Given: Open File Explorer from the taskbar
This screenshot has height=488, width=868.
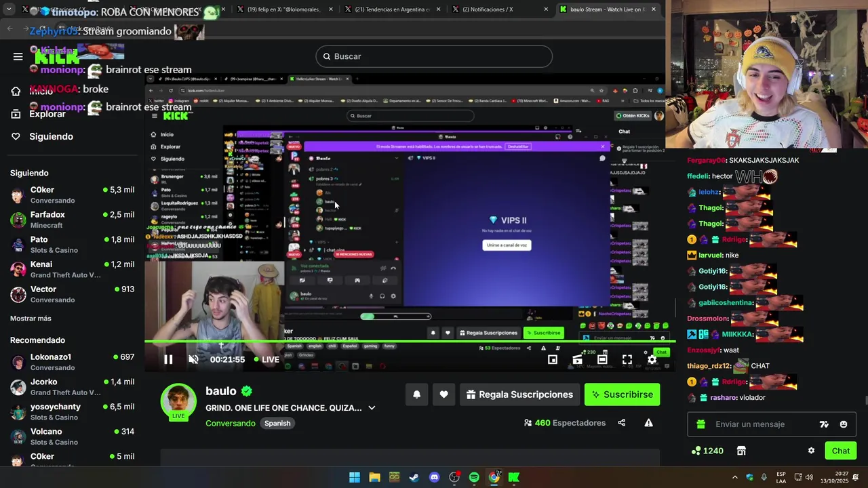Looking at the screenshot, I should [x=374, y=477].
